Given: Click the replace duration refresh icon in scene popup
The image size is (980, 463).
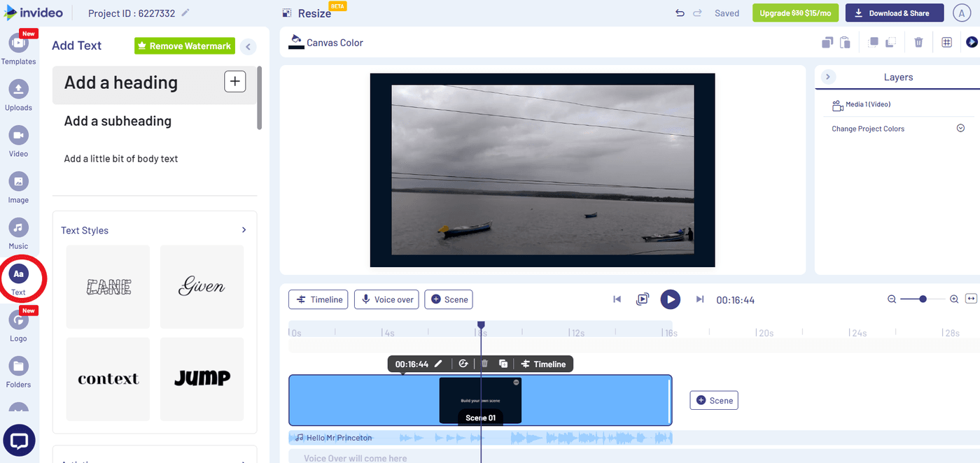Looking at the screenshot, I should (463, 364).
